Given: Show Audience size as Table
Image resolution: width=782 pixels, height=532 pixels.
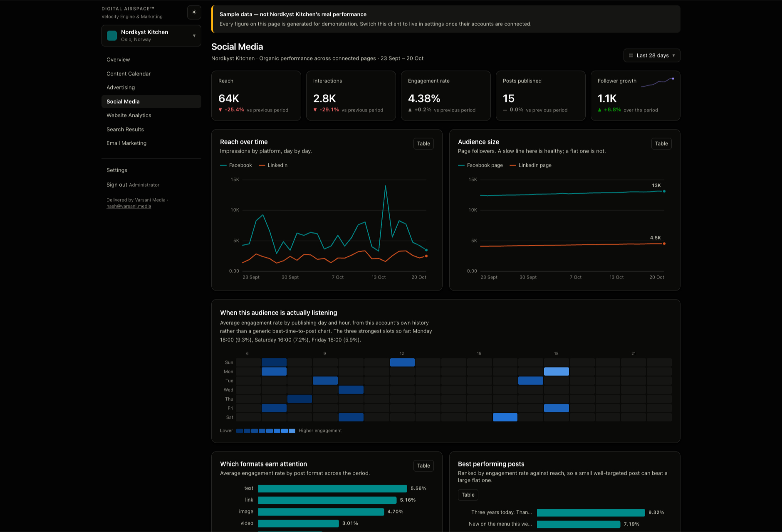Looking at the screenshot, I should (661, 144).
